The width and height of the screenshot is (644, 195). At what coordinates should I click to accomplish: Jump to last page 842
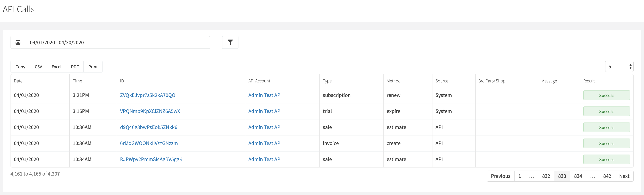tap(607, 176)
